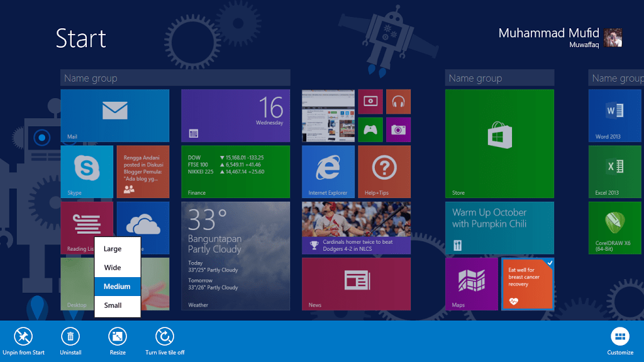Name the group above Word 2013

point(616,78)
